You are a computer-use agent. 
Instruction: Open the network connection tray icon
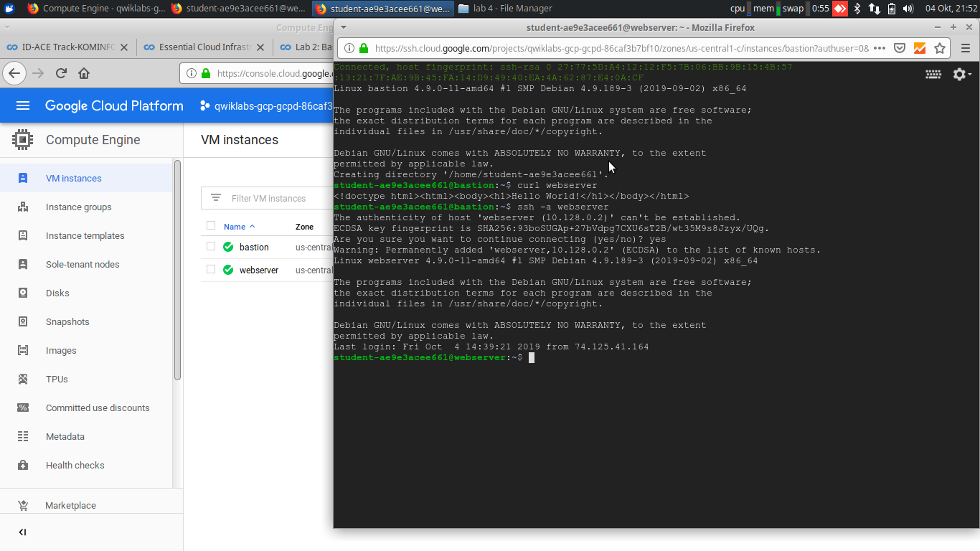tap(874, 9)
